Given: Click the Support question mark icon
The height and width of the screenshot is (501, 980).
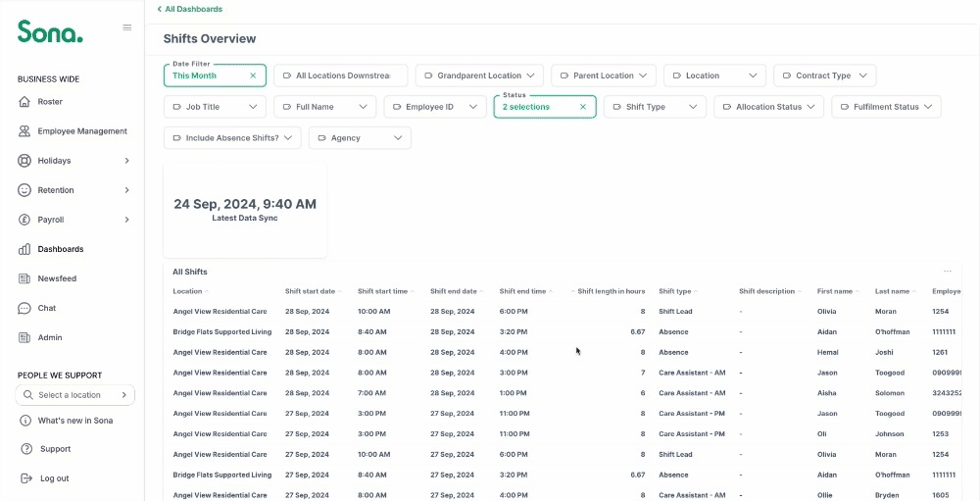Looking at the screenshot, I should tap(26, 449).
